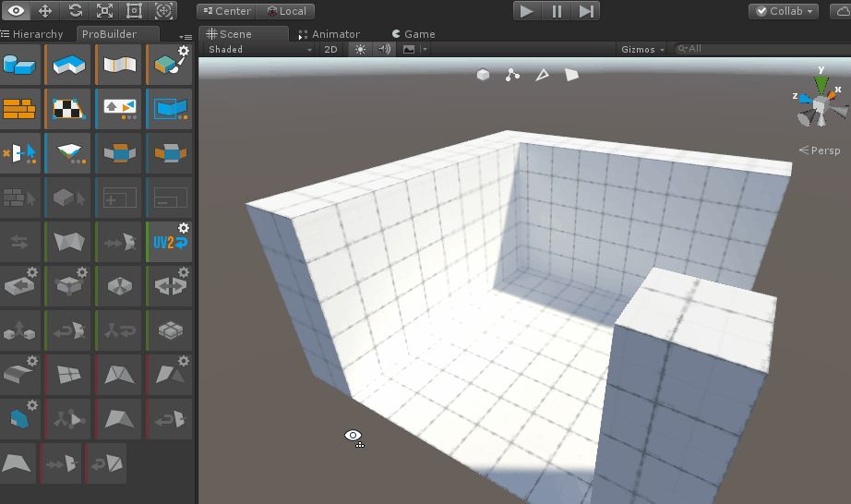Click the Pause button
The width and height of the screenshot is (851, 504).
point(557,11)
